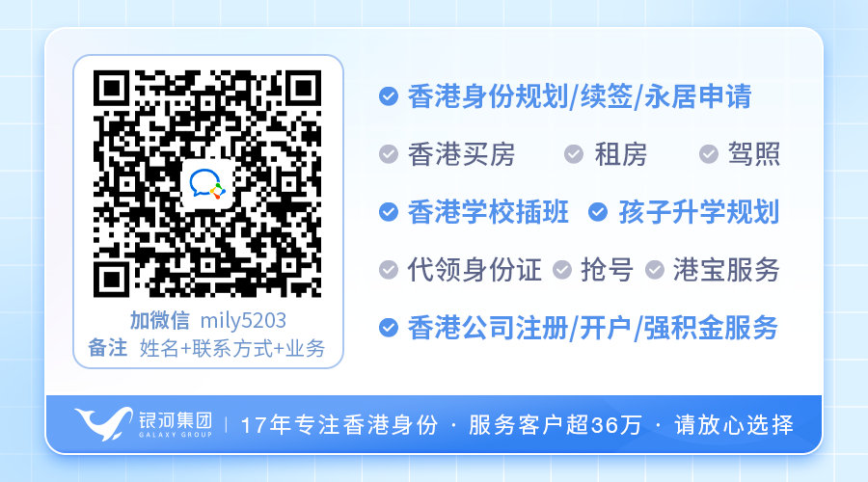
Task: Click the gray checkmark beside 港宝服务
Action: [654, 270]
